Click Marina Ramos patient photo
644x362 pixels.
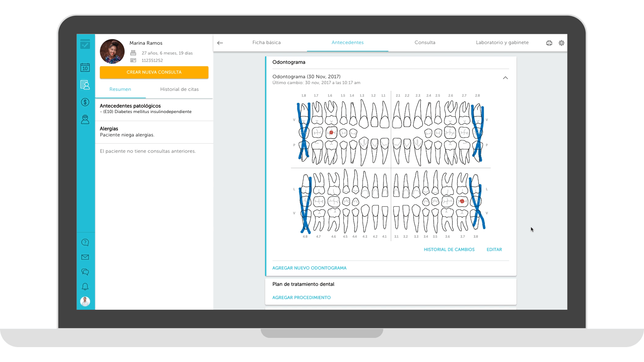(112, 51)
